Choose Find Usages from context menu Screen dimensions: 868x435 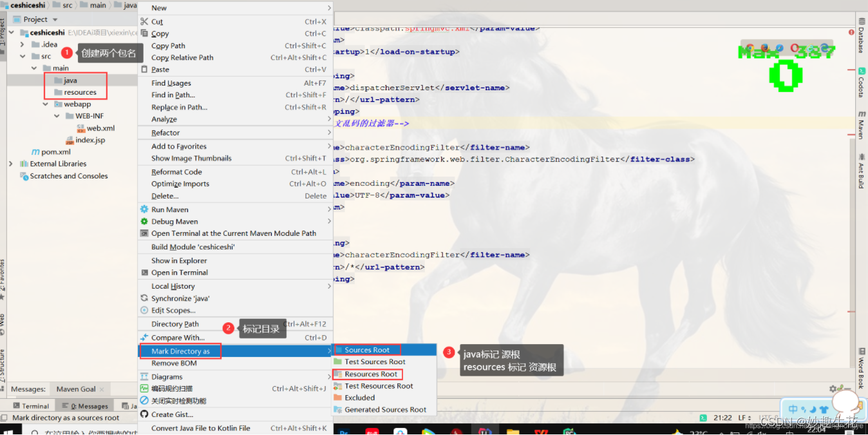235,83
